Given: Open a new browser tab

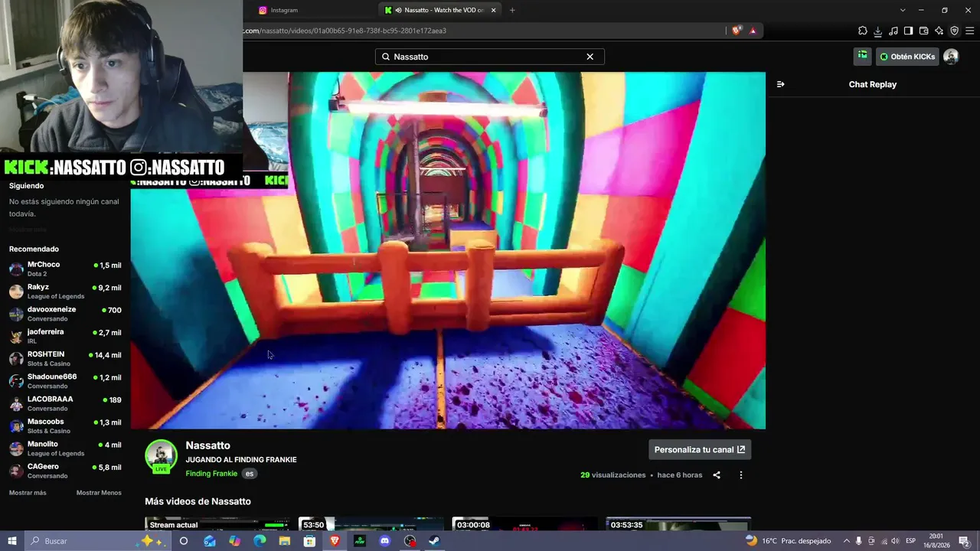Looking at the screenshot, I should coord(512,10).
